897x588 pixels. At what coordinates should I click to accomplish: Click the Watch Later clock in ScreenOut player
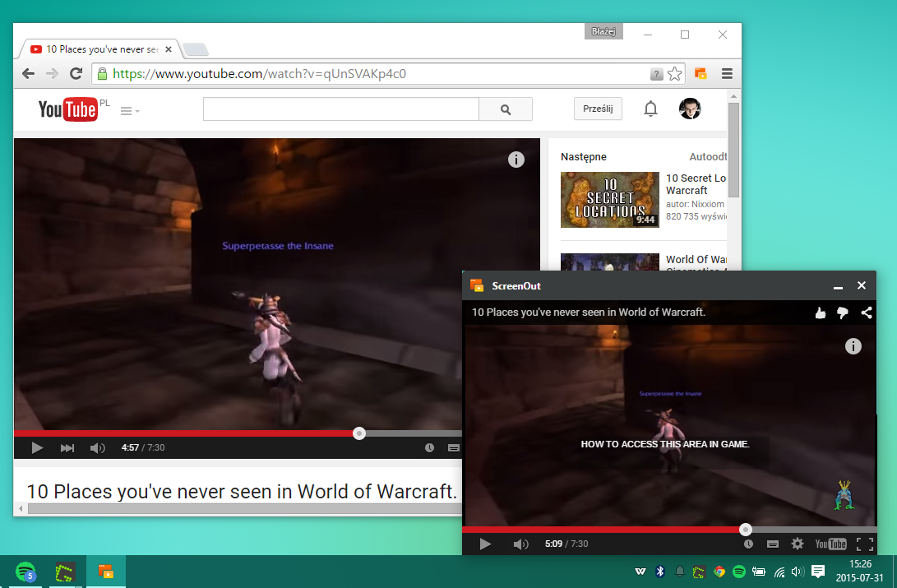748,544
